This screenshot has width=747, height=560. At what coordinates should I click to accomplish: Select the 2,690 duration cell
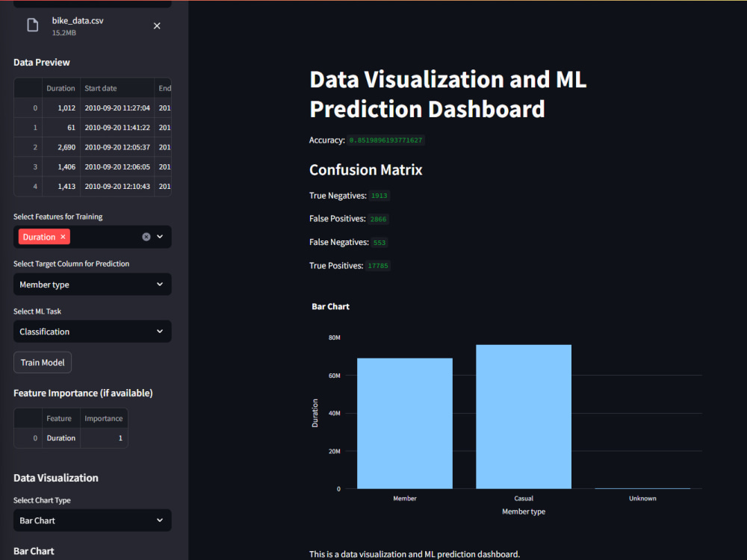61,147
